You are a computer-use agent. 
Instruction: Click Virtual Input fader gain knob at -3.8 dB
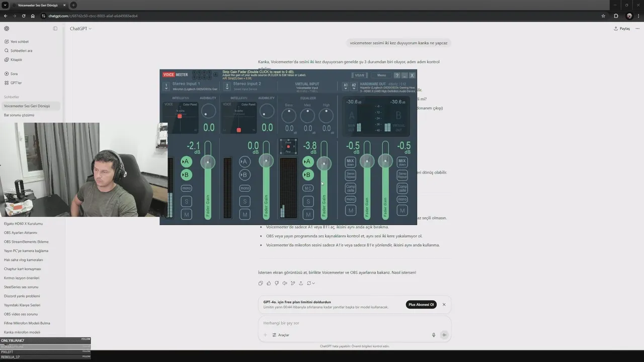[324, 163]
